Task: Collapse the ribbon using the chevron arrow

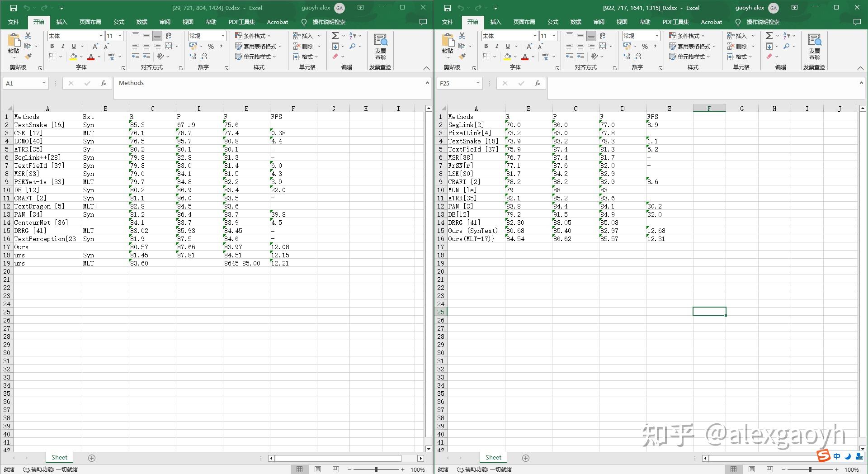Action: [x=426, y=68]
